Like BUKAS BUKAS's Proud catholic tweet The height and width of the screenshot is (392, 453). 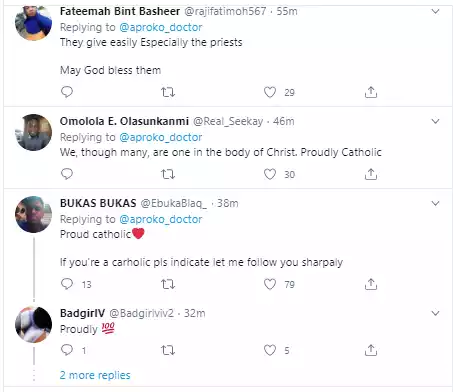pyautogui.click(x=270, y=284)
